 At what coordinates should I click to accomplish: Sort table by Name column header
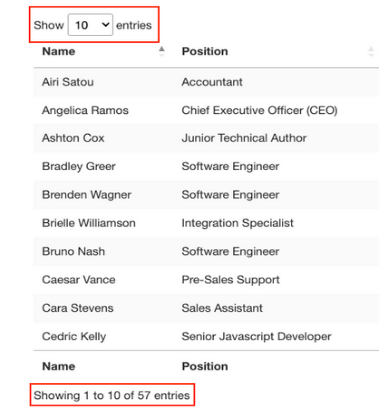coord(59,51)
